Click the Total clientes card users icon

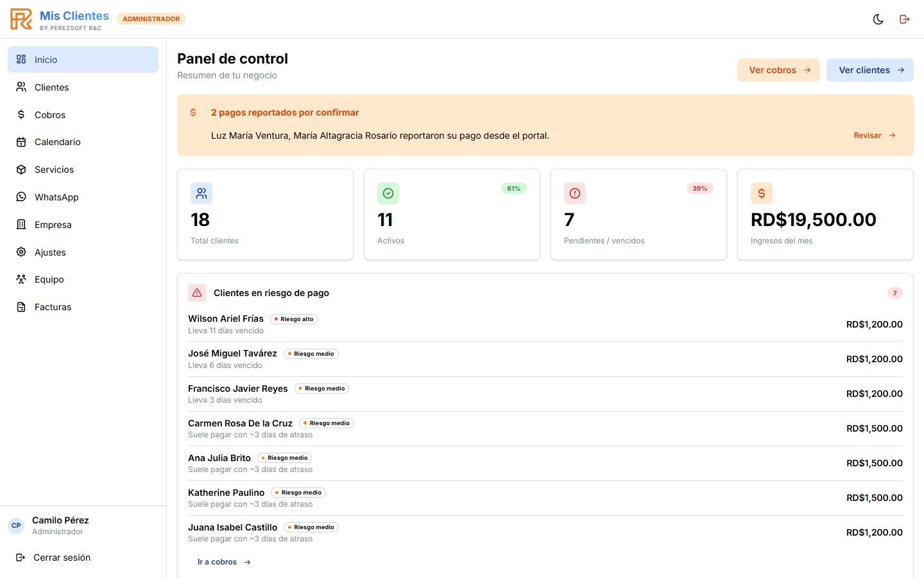201,193
